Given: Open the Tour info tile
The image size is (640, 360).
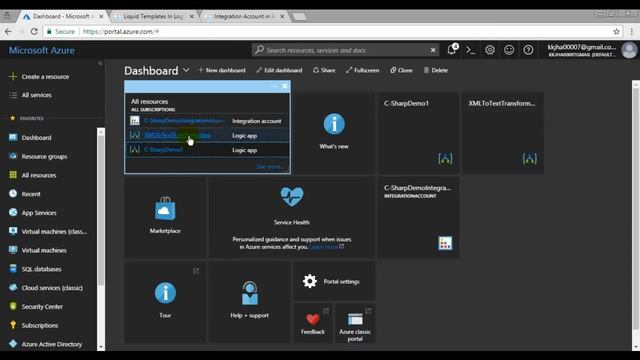Looking at the screenshot, I should coord(165,301).
